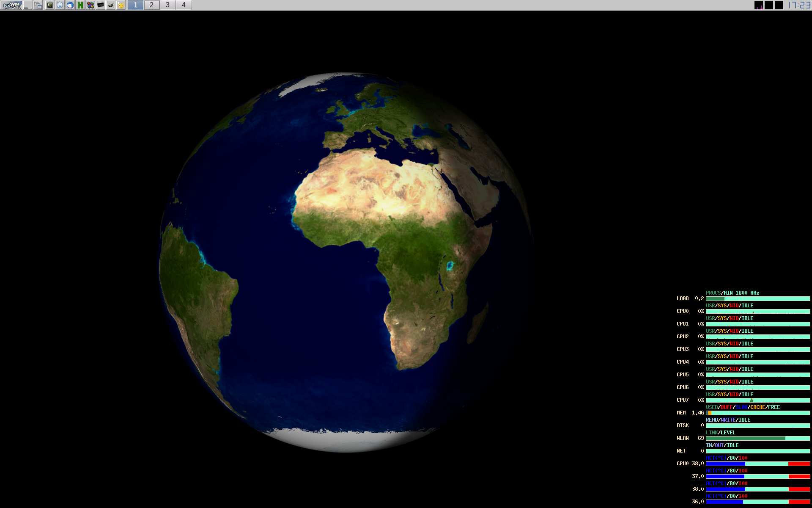This screenshot has height=508, width=812.
Task: Open the web browser globe icon
Action: (x=60, y=5)
